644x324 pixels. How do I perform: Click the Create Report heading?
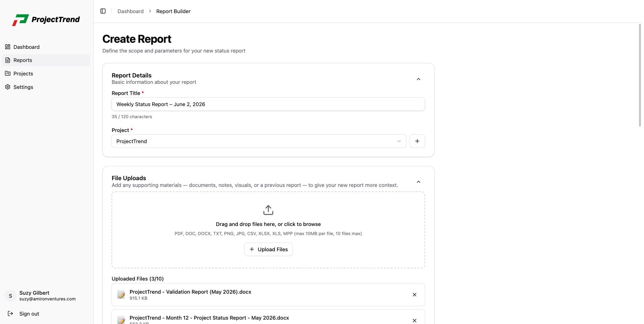[x=137, y=39]
